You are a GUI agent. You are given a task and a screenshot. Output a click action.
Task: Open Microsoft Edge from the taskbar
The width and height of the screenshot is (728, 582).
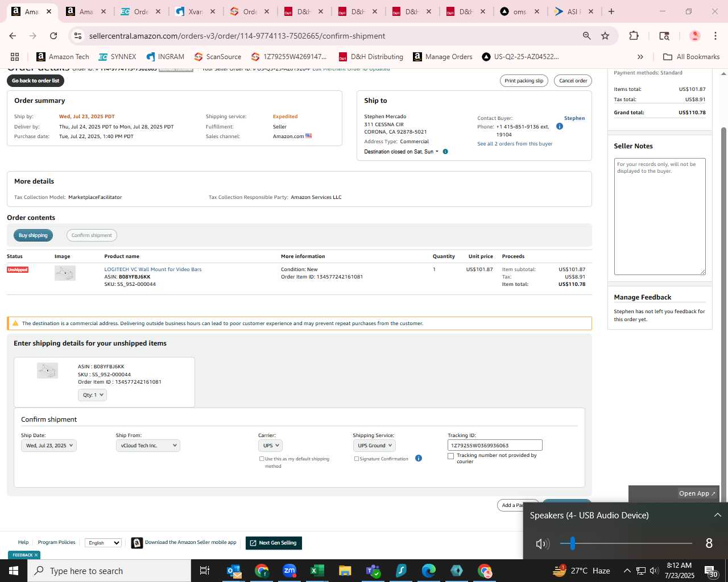[429, 571]
